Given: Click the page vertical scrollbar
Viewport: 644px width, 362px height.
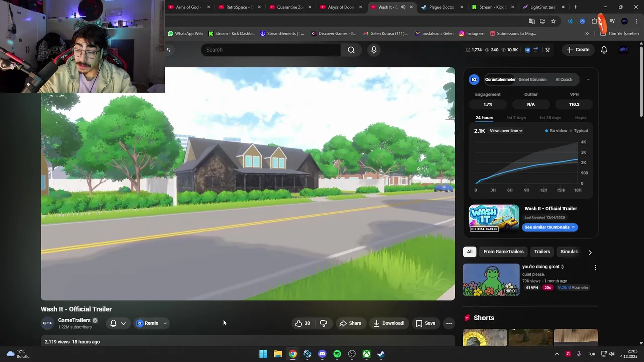Looking at the screenshot, I should click(x=641, y=80).
